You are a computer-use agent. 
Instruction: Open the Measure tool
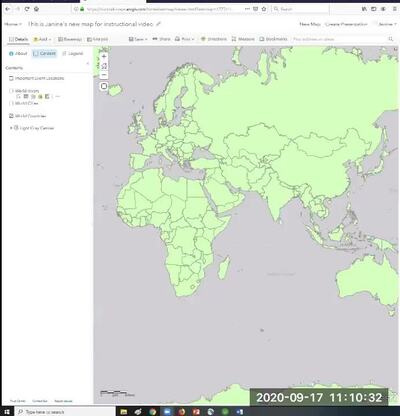click(243, 39)
